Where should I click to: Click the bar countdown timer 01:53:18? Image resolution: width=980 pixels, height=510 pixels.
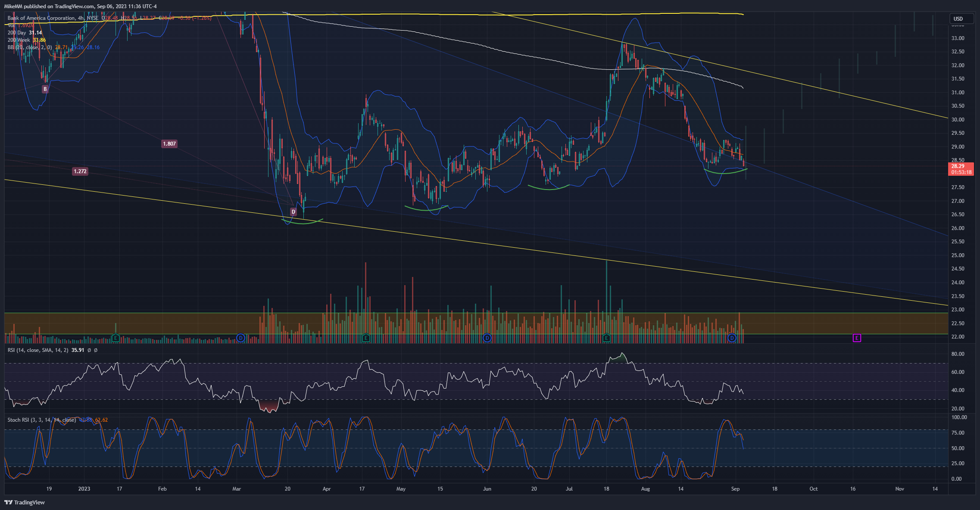961,172
